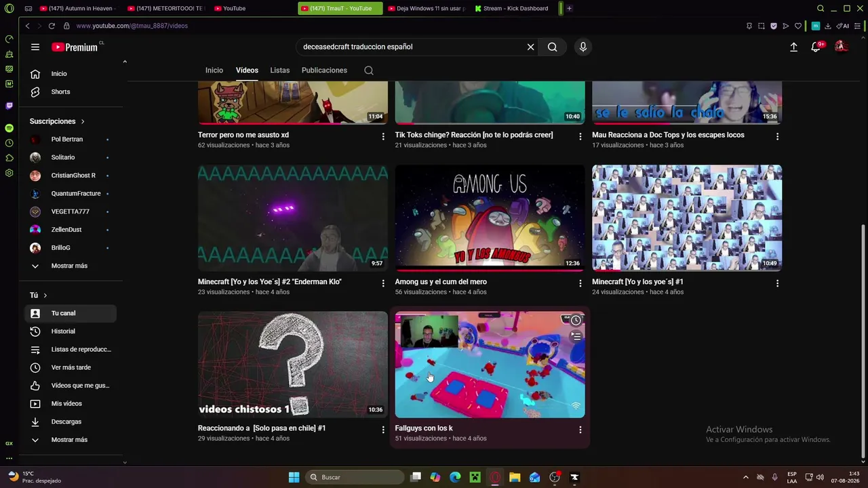The width and height of the screenshot is (868, 488).
Task: Open the Twitch panel in Opera sidebar
Action: (x=9, y=106)
